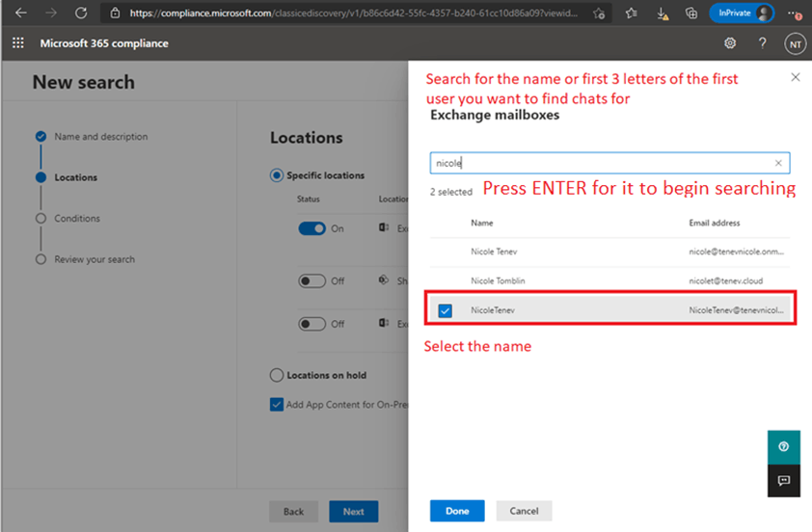Click the SharePoint icon in the locations list

[x=384, y=279]
